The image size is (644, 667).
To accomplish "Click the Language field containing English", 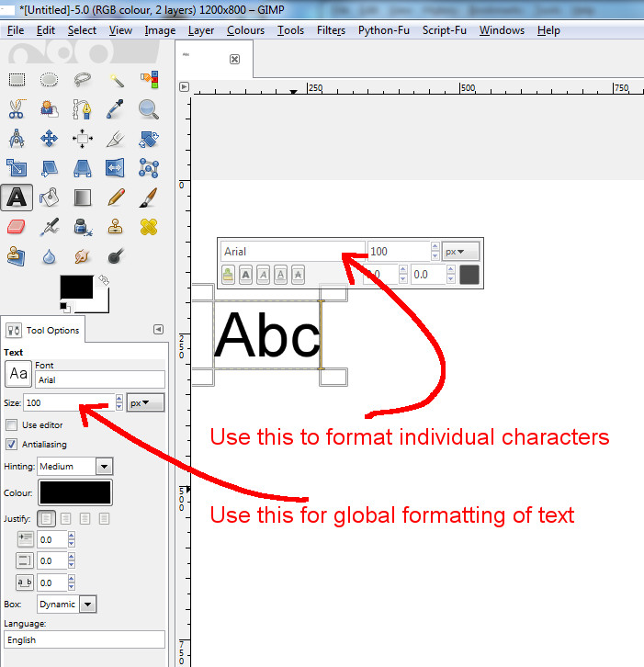I will coord(84,639).
